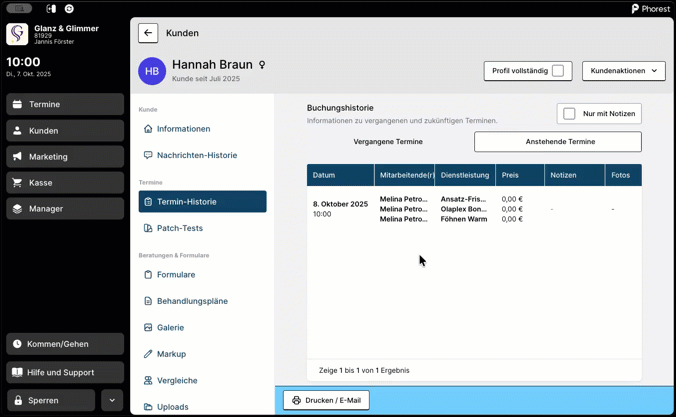This screenshot has height=417, width=676.
Task: Click the Markup pencil icon
Action: [x=148, y=354]
